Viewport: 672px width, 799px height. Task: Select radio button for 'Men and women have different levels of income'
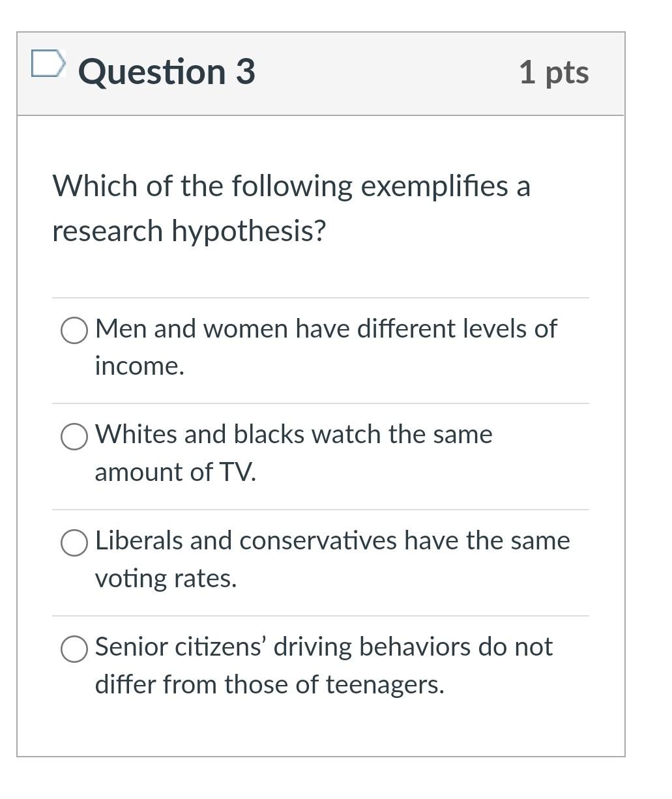(x=74, y=330)
